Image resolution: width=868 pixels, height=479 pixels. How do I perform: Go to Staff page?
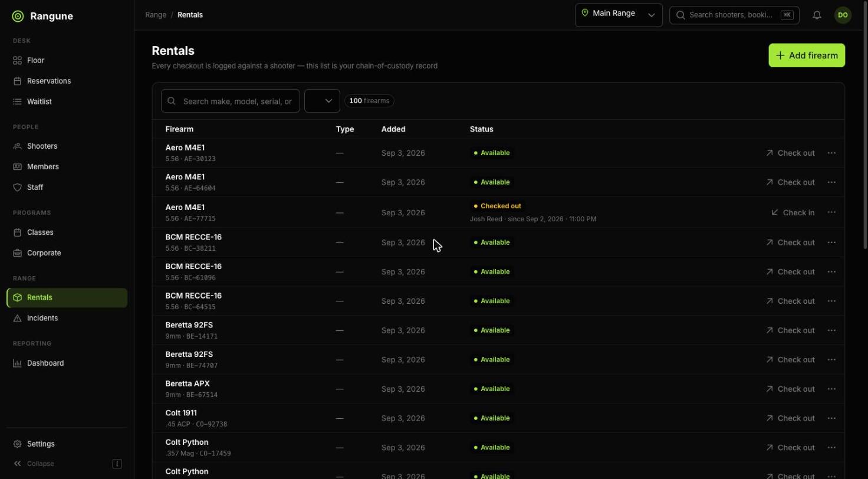click(67, 187)
